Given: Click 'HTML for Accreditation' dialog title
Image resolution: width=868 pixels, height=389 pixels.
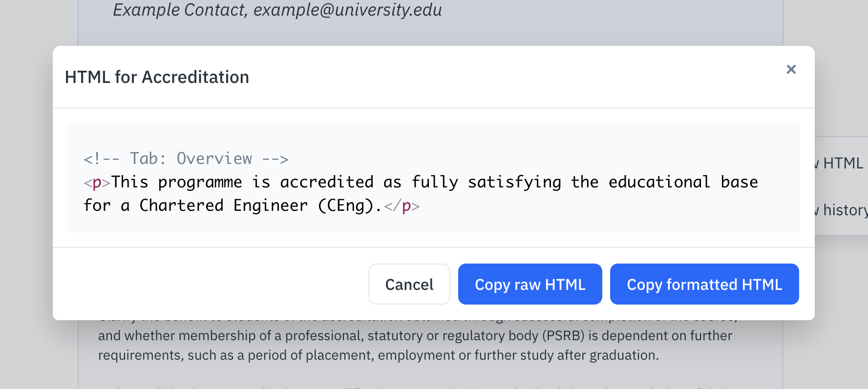Looking at the screenshot, I should point(157,77).
